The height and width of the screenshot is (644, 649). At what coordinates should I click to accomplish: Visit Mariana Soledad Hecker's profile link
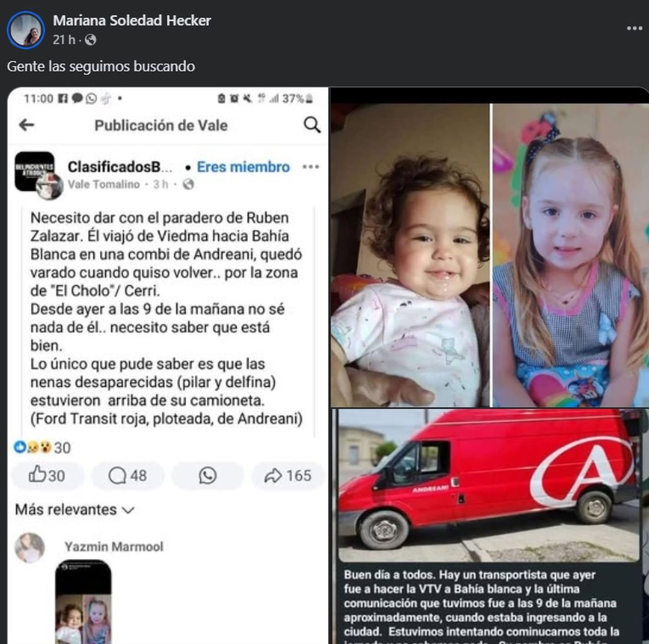point(132,21)
